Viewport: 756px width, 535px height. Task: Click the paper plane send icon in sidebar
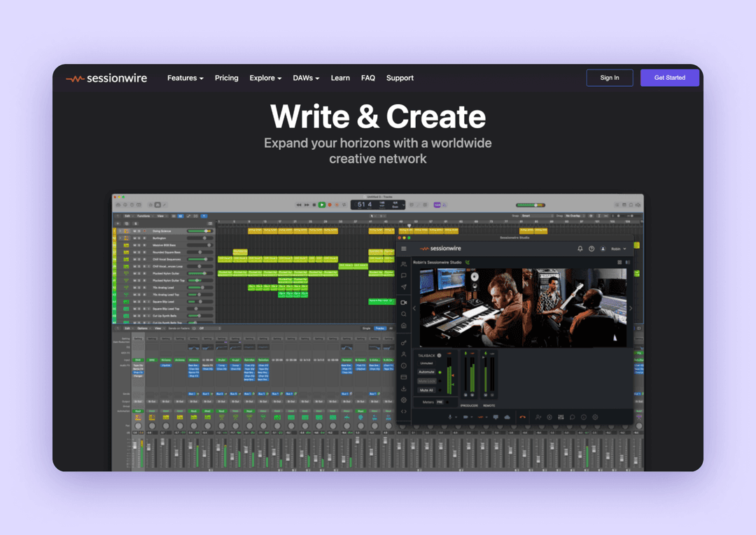(404, 287)
